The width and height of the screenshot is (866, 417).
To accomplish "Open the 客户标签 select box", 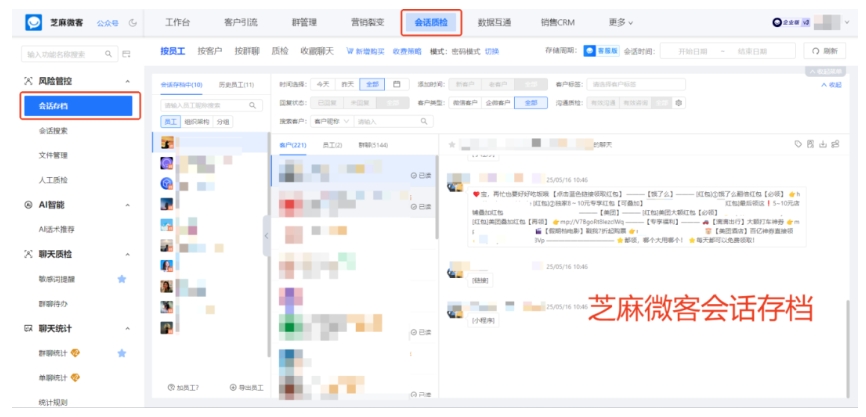I will pos(636,85).
